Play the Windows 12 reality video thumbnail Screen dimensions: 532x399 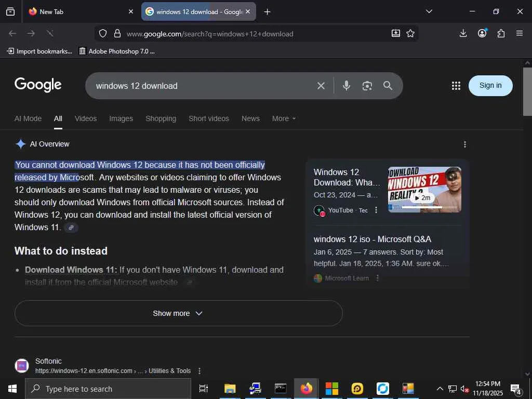pos(424,189)
